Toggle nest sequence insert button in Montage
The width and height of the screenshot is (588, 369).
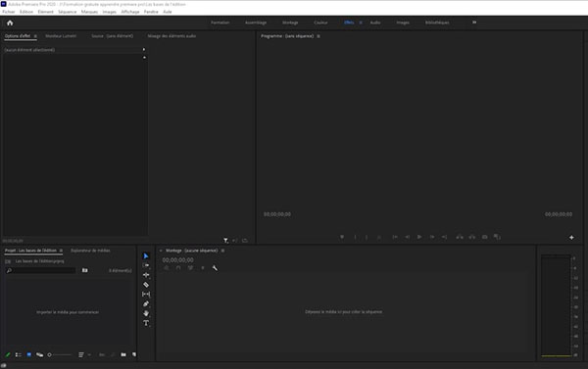coord(167,268)
